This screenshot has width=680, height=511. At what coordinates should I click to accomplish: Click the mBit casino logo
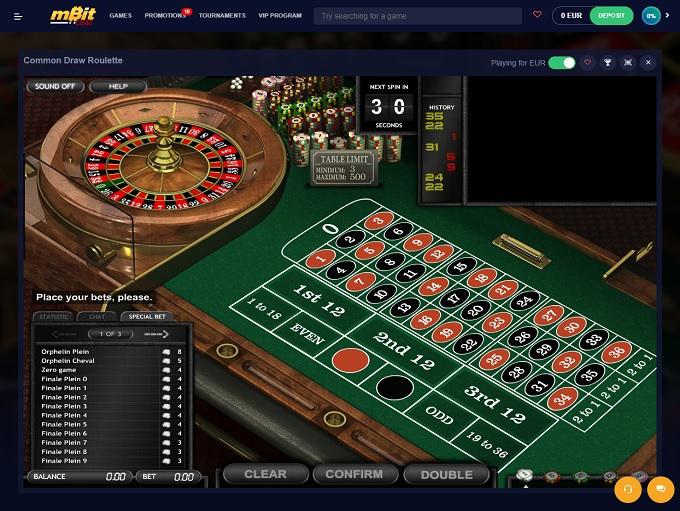(x=73, y=16)
